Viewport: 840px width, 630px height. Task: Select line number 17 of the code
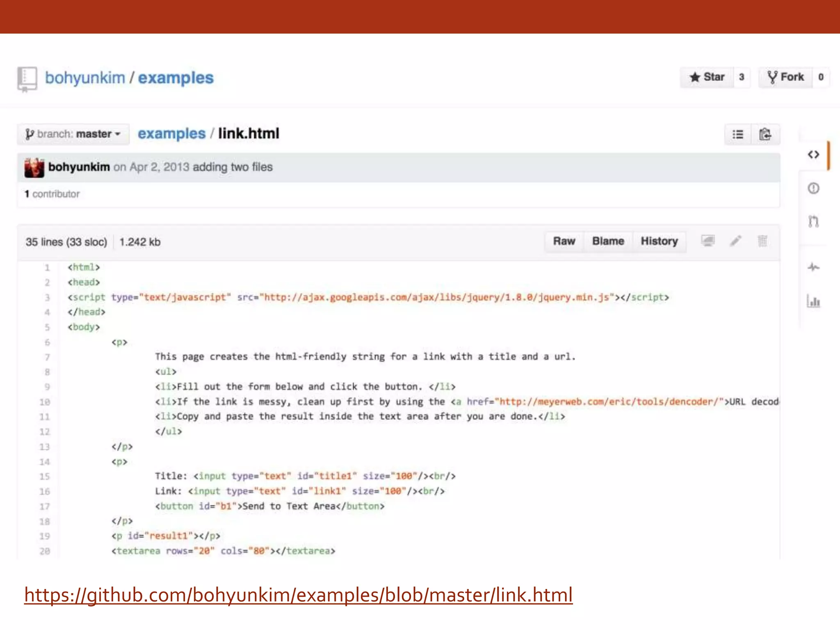[45, 507]
